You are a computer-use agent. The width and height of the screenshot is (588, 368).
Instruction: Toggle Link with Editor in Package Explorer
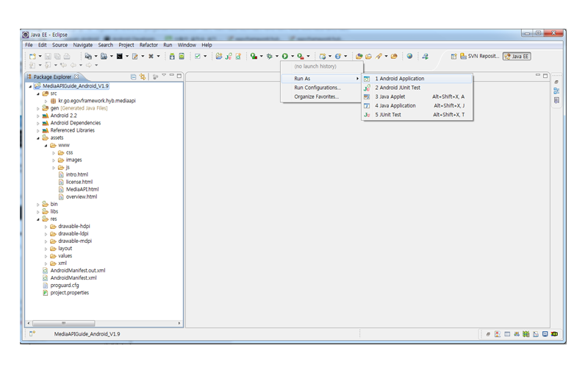click(143, 77)
